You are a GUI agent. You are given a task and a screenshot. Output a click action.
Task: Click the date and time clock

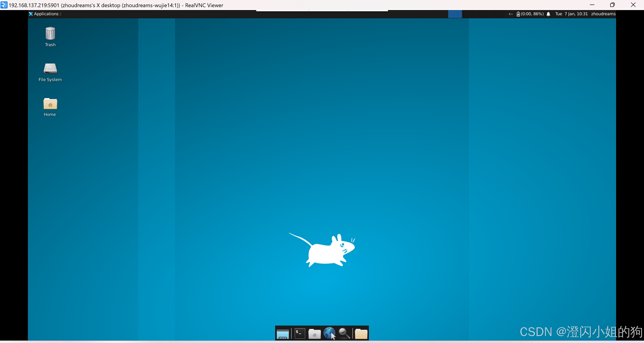pyautogui.click(x=571, y=14)
